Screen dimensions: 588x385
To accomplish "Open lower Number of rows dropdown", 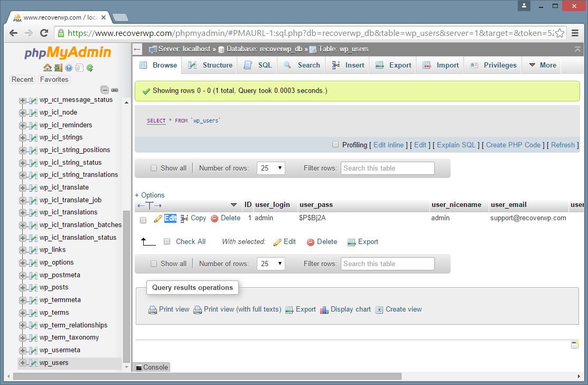I will click(x=270, y=264).
